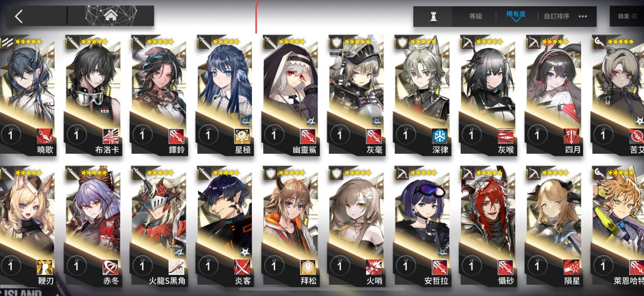Open the three-dots more sorting options
644x296 pixels.
582,16
